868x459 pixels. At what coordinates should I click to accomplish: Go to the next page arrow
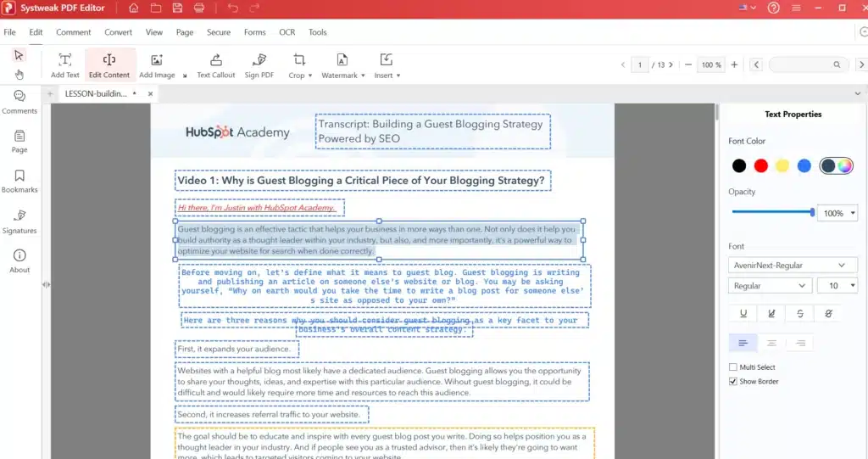[x=671, y=64]
